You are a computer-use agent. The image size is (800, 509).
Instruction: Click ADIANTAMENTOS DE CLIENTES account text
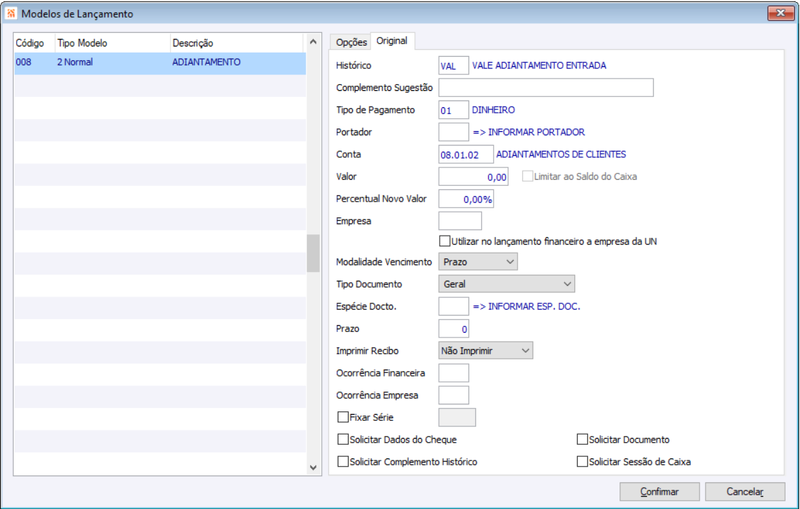pyautogui.click(x=561, y=155)
